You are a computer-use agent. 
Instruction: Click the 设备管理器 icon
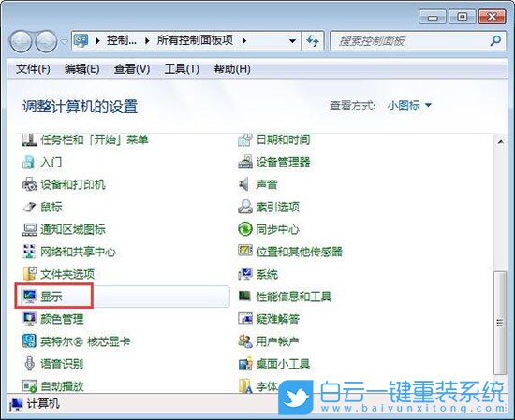tap(245, 162)
